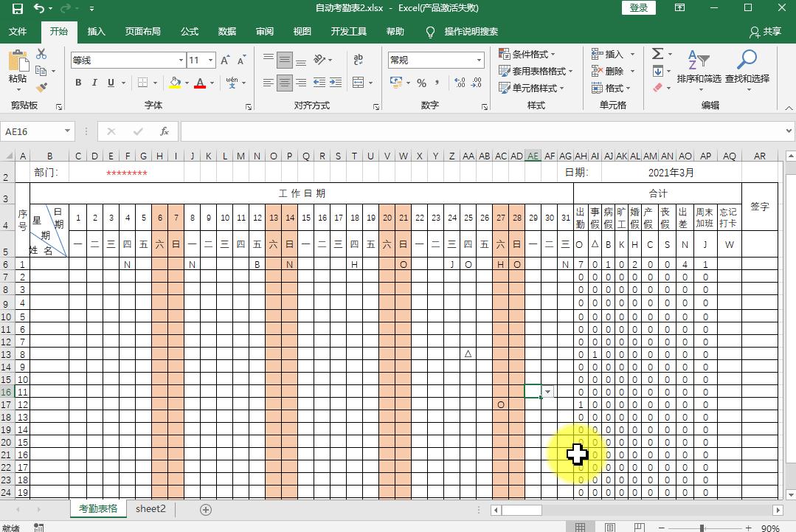This screenshot has width=796, height=532.
Task: Click the AutoSum sigma icon
Action: tap(657, 54)
